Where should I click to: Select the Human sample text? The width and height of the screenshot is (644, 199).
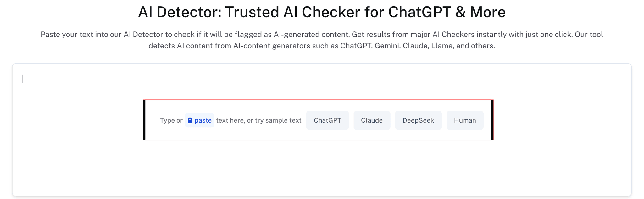pyautogui.click(x=465, y=120)
